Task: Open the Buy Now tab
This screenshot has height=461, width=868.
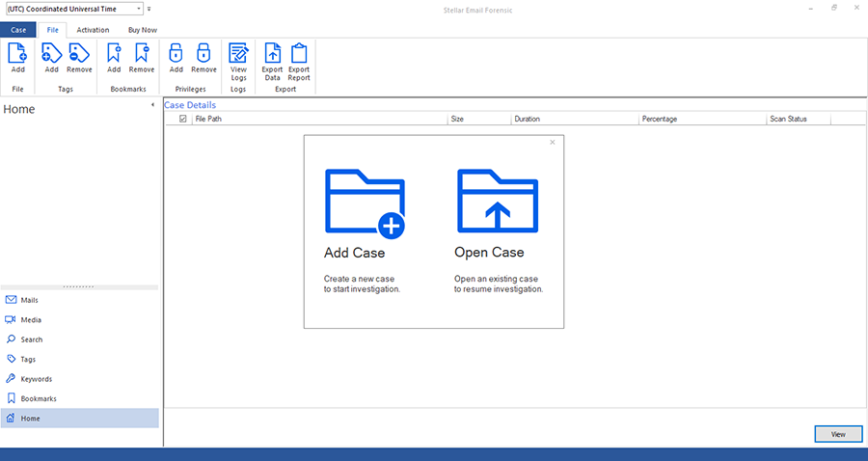Action: (x=143, y=30)
